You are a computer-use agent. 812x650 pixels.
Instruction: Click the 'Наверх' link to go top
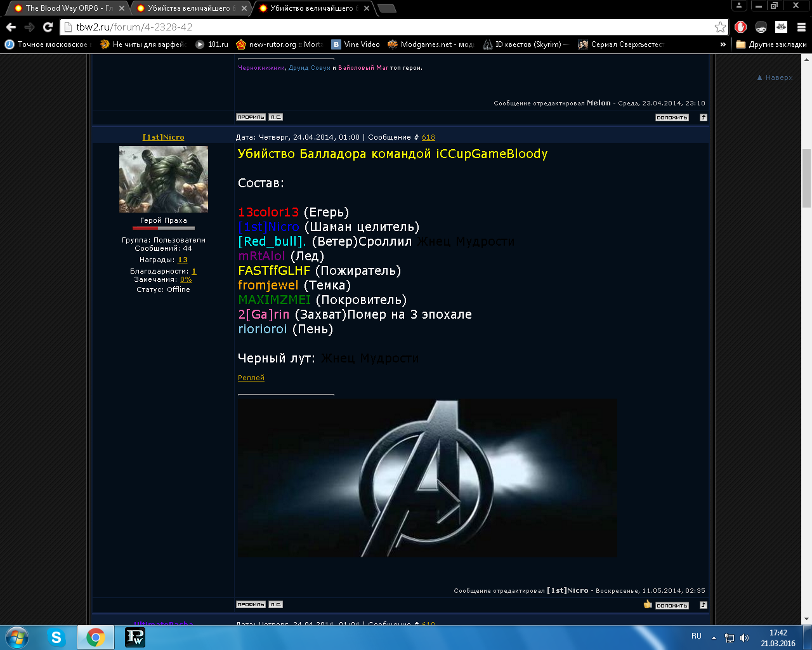coord(775,77)
